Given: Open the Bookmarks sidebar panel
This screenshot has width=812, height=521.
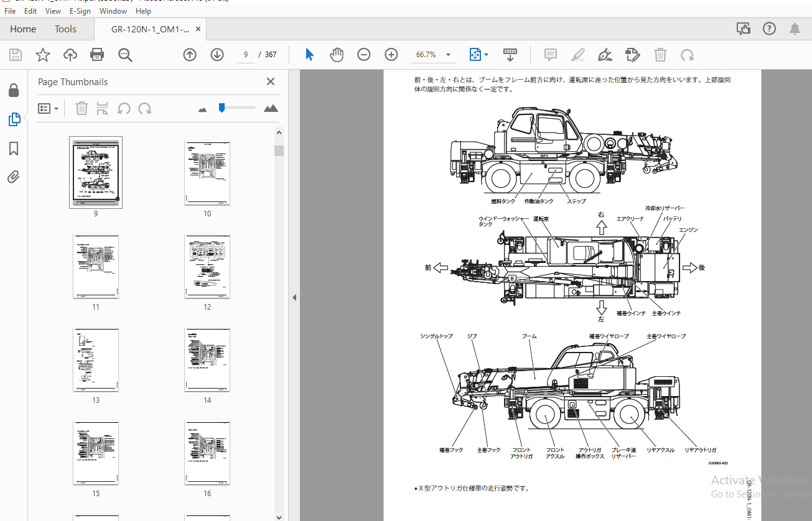Looking at the screenshot, I should (x=14, y=149).
